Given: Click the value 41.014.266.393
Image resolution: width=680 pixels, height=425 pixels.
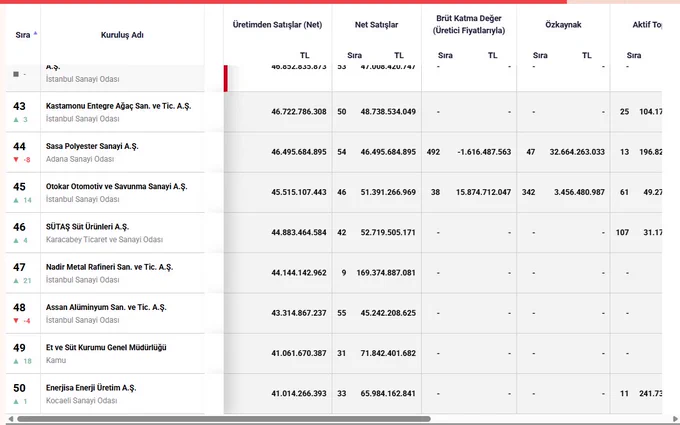Looking at the screenshot, I should click(x=299, y=394).
